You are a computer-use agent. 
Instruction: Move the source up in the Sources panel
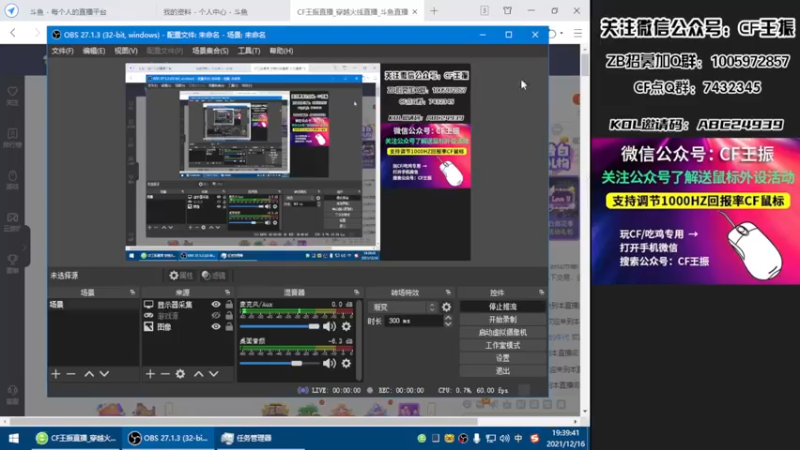(x=198, y=374)
